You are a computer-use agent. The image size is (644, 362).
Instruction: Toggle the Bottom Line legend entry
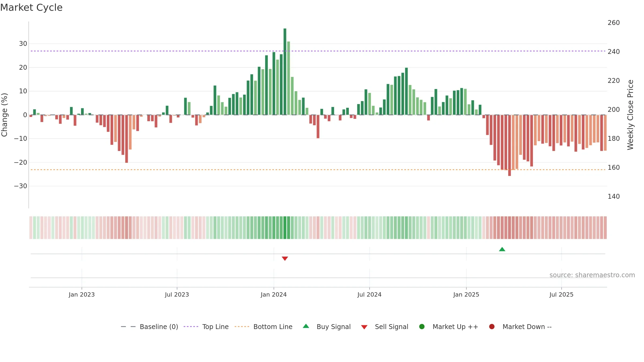pyautogui.click(x=264, y=327)
